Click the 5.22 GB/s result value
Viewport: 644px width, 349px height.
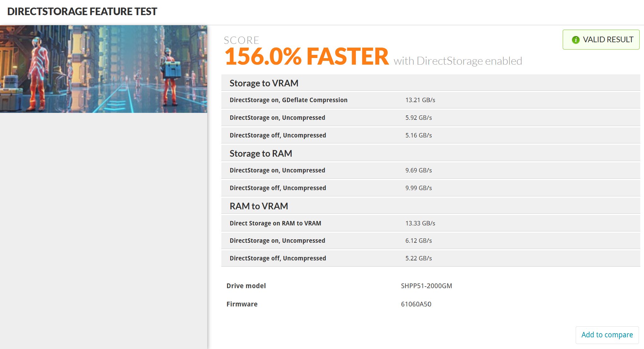coord(419,258)
